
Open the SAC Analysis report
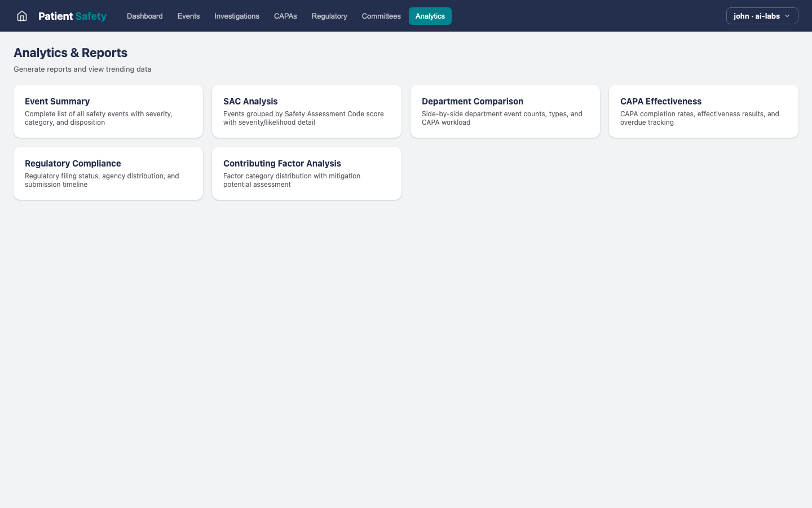306,111
